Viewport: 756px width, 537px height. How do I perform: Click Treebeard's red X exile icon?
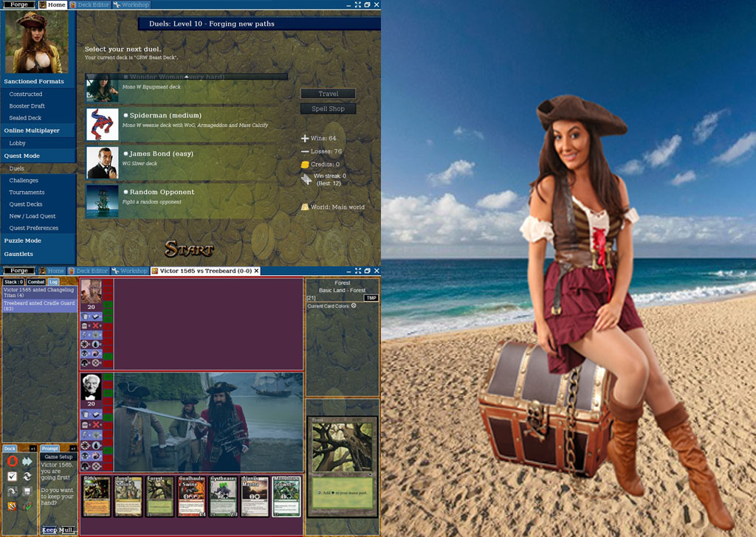(x=96, y=326)
